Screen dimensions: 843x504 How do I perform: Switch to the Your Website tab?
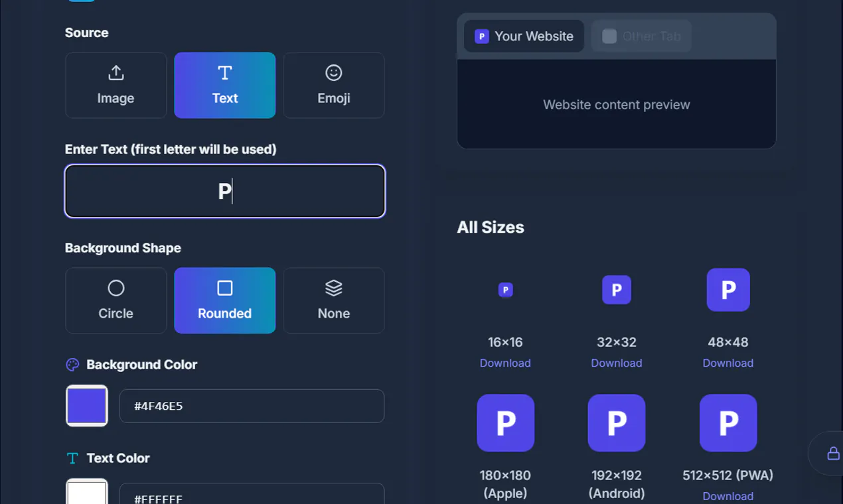pos(524,36)
